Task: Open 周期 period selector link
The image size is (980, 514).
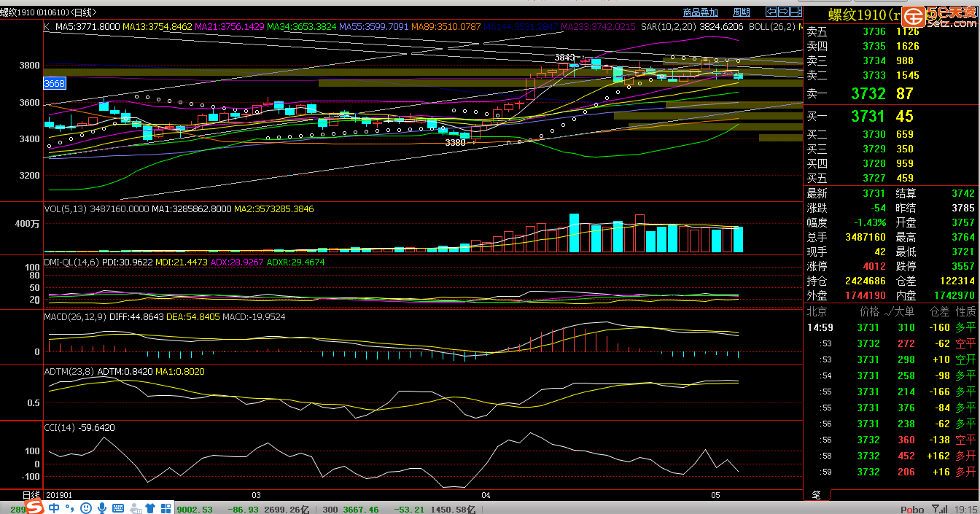Action: [741, 12]
